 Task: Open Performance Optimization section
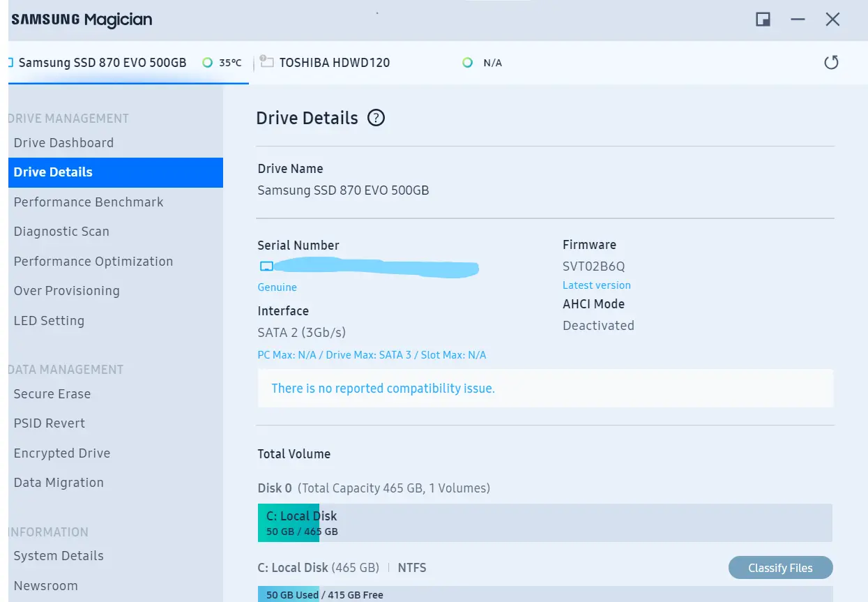[x=116, y=262]
